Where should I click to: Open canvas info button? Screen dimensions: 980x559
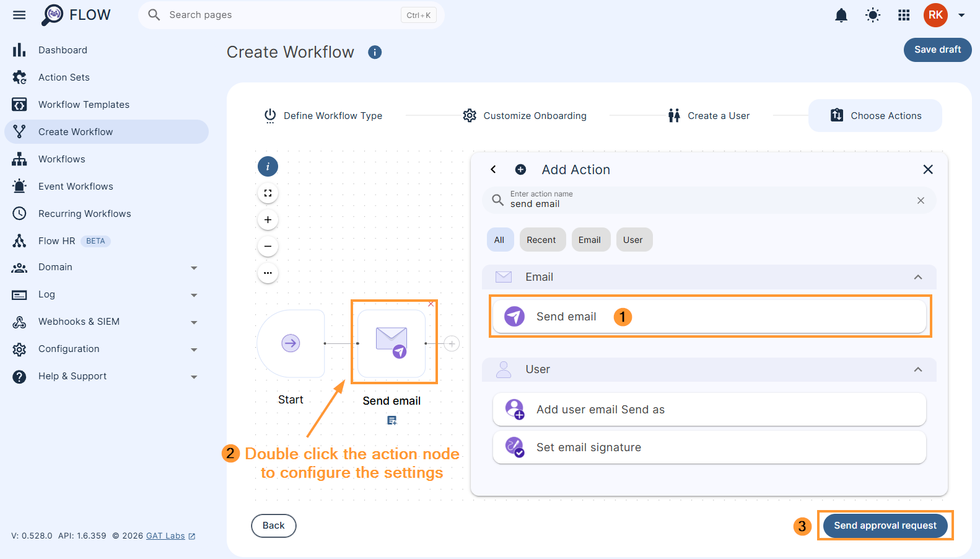(268, 166)
